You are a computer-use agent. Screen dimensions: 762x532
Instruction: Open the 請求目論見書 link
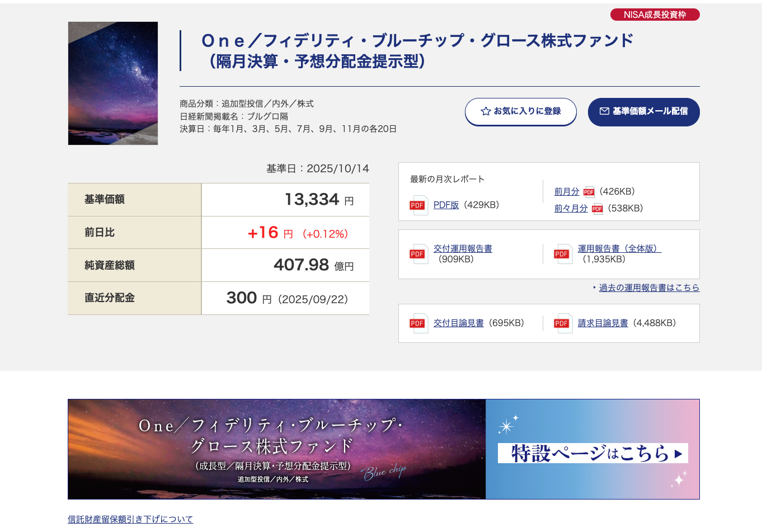(x=603, y=323)
